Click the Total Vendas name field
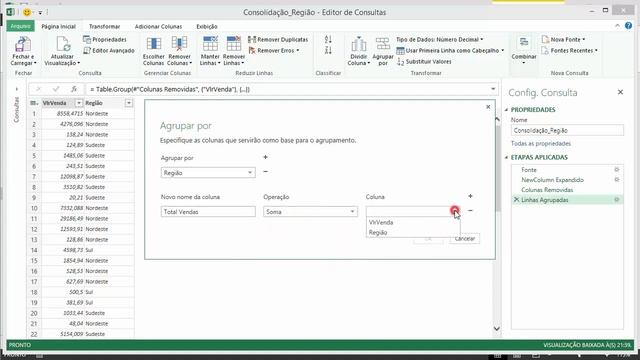This screenshot has height=360, width=640. click(x=208, y=211)
